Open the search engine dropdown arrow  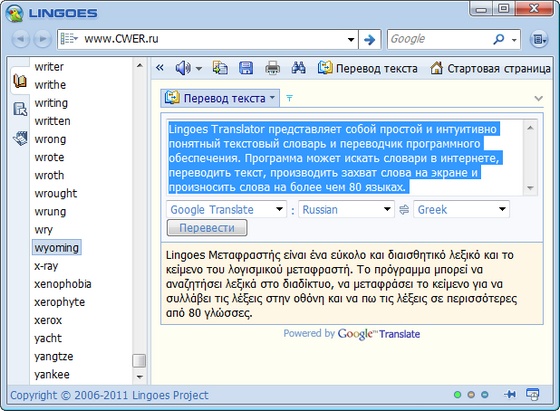click(x=514, y=40)
